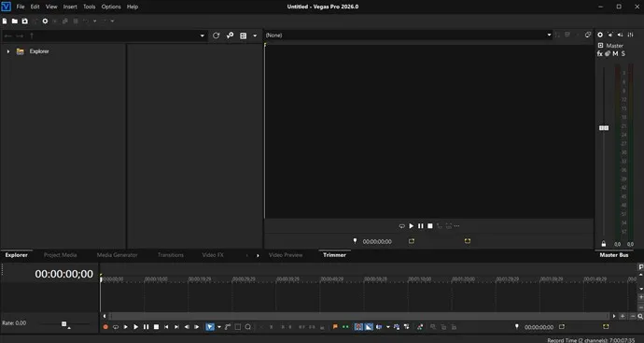Screen dimensions: 644x343
Task: Stop playback in the Trimmer
Action: 430,226
